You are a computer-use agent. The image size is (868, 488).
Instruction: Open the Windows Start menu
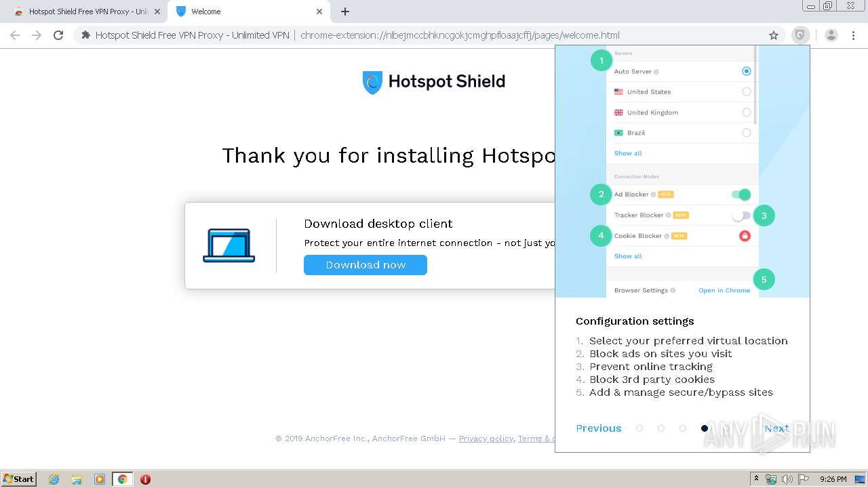click(x=19, y=479)
